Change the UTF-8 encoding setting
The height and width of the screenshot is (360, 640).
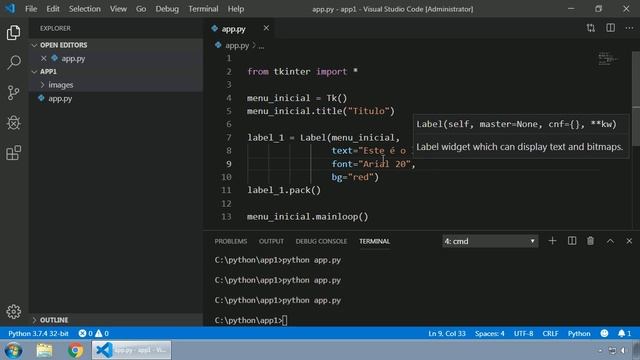[523, 333]
